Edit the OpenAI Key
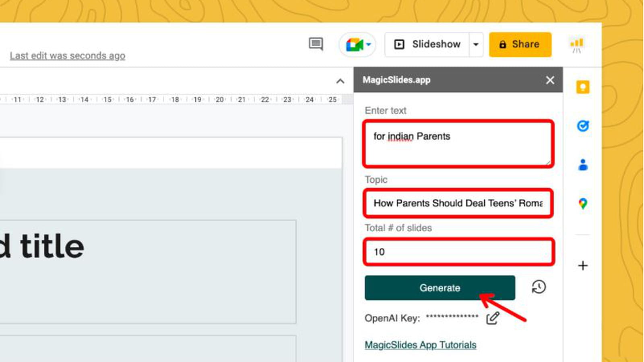The height and width of the screenshot is (362, 644). coord(493,318)
